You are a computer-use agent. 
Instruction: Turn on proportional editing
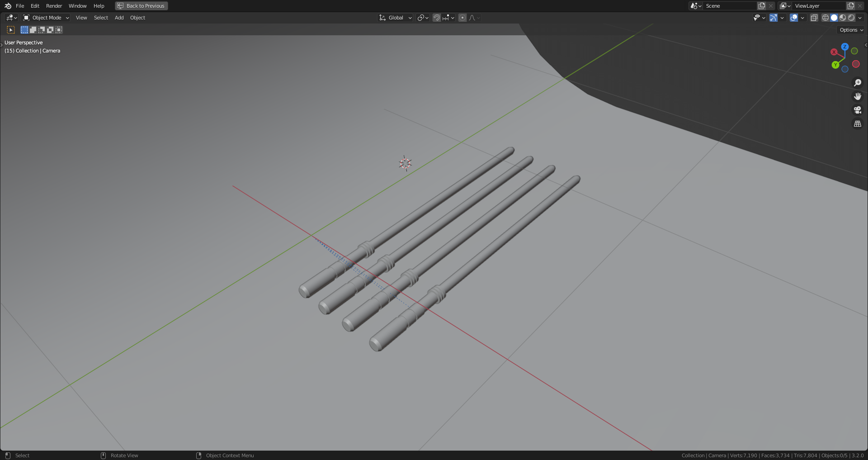click(462, 18)
